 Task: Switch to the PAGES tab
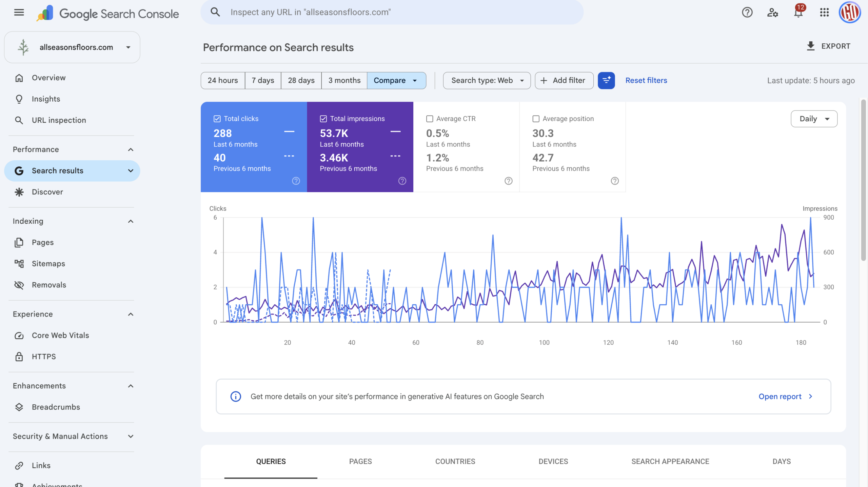tap(360, 461)
